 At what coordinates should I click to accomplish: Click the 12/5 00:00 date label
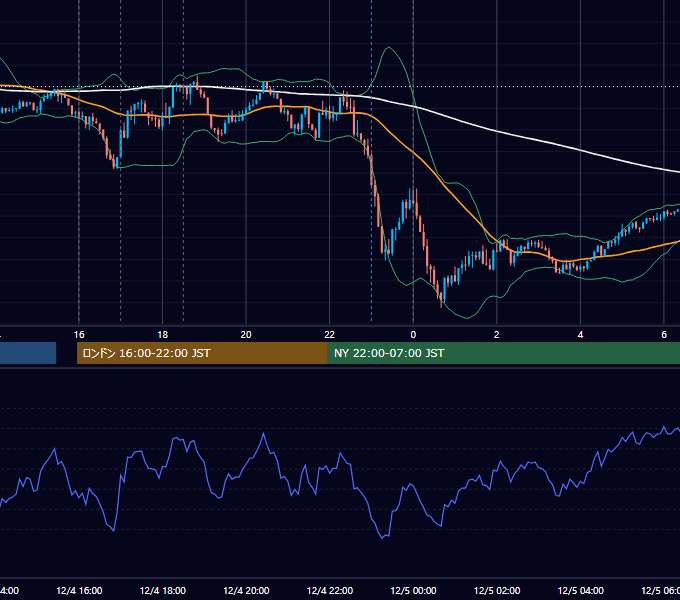413,591
